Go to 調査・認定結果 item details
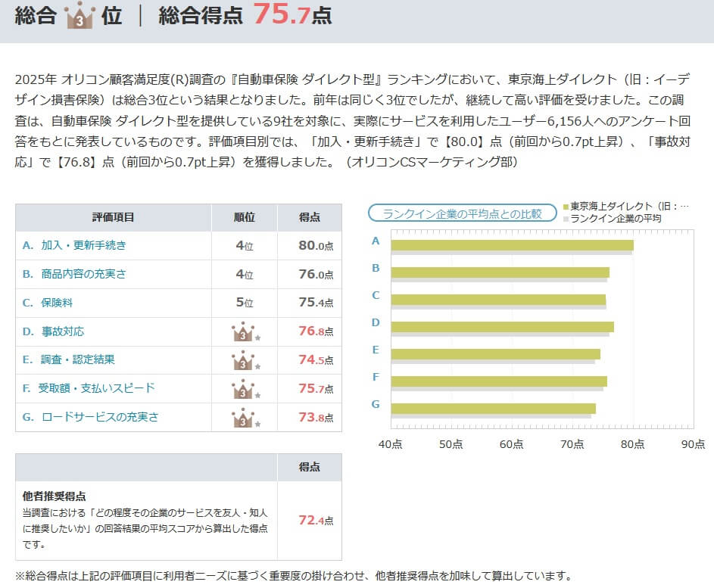 pos(69,360)
